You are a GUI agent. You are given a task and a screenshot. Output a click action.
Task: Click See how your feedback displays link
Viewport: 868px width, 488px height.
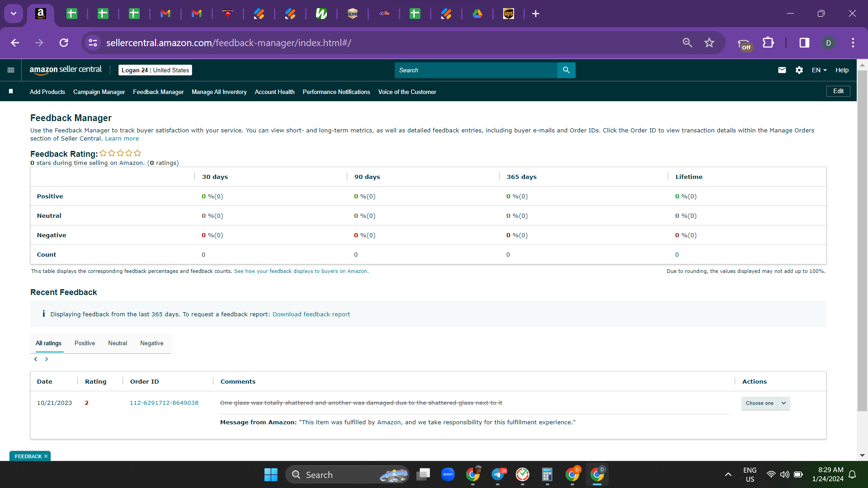pos(301,272)
